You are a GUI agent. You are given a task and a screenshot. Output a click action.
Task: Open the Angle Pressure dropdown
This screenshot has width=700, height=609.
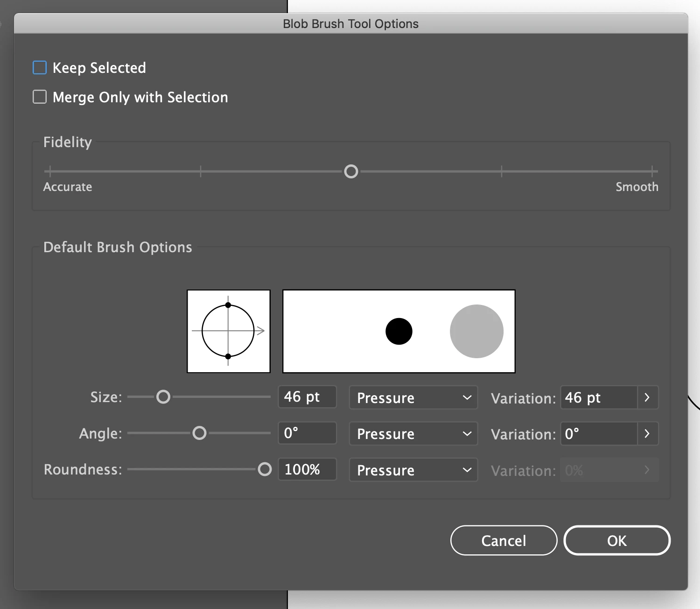click(x=413, y=433)
